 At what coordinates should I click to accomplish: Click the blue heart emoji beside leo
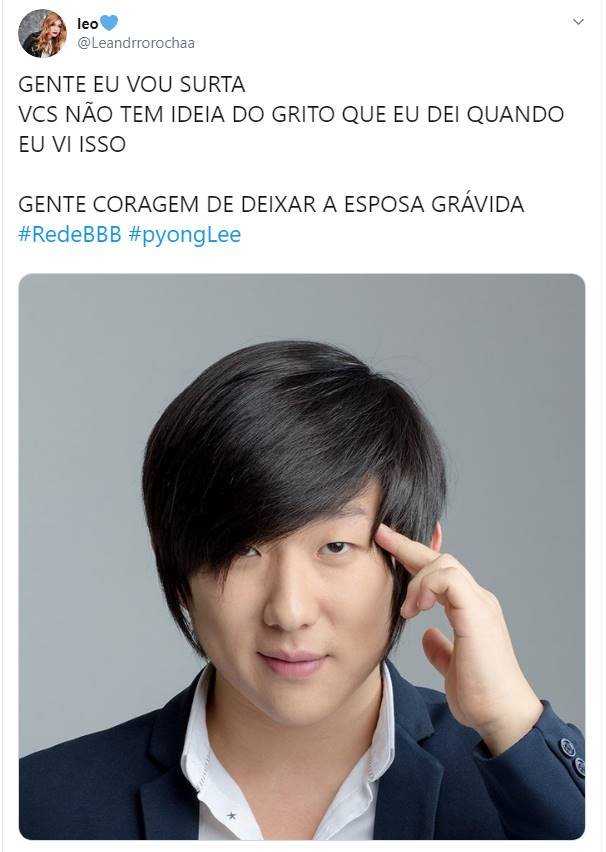point(109,23)
